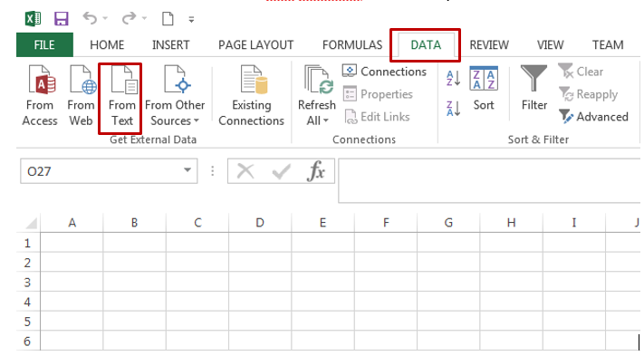Open the Customize Quick Access Toolbar arrow

pos(191,19)
